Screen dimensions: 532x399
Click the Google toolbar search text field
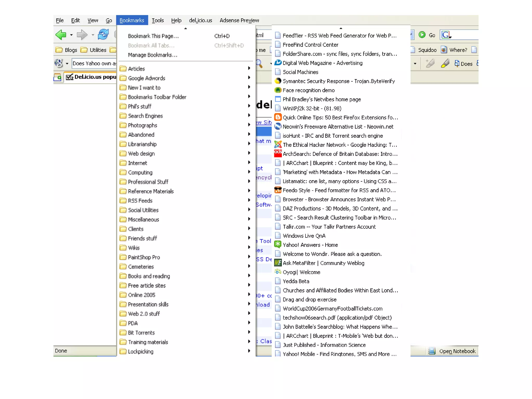pyautogui.click(x=94, y=63)
